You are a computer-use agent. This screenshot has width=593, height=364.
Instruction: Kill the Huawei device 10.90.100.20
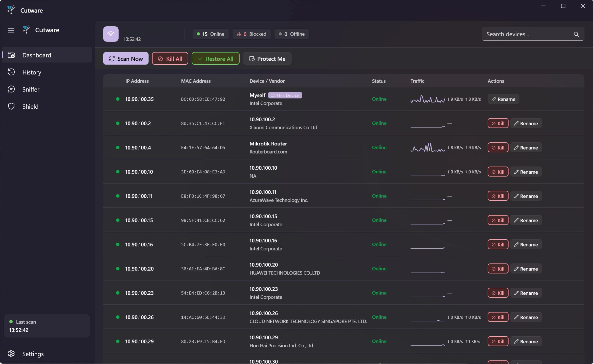coord(498,269)
